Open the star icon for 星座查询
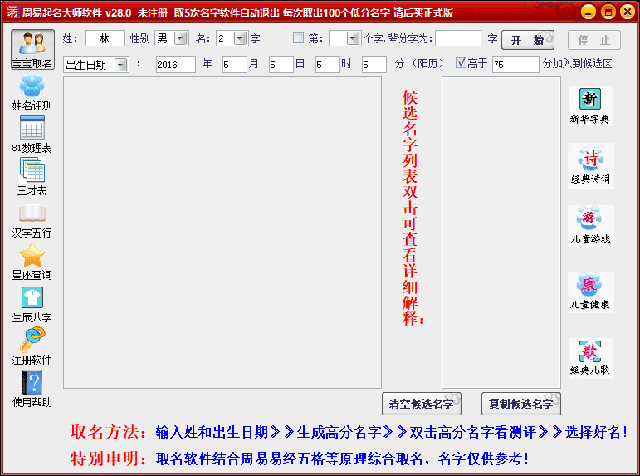 [x=32, y=261]
